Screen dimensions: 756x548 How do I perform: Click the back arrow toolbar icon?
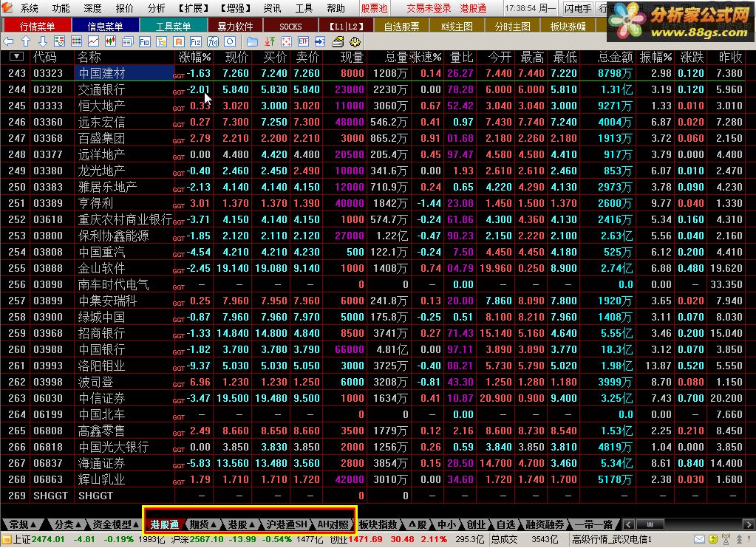(x=8, y=41)
